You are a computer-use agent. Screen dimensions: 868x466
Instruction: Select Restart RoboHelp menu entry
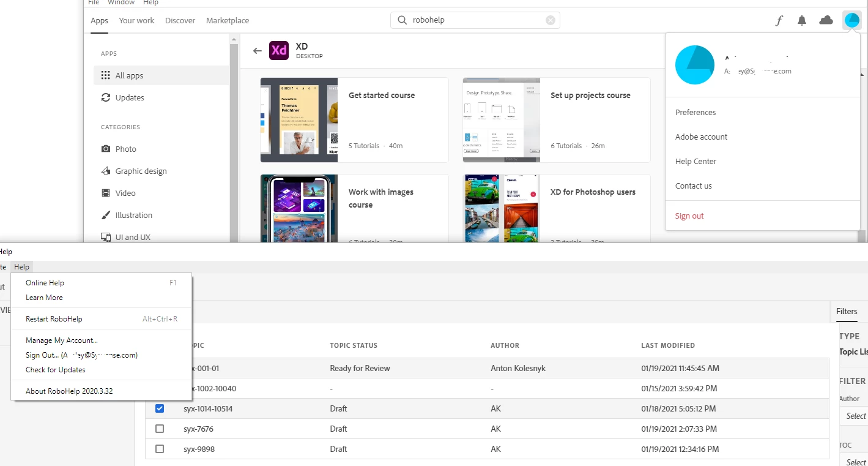pyautogui.click(x=102, y=319)
